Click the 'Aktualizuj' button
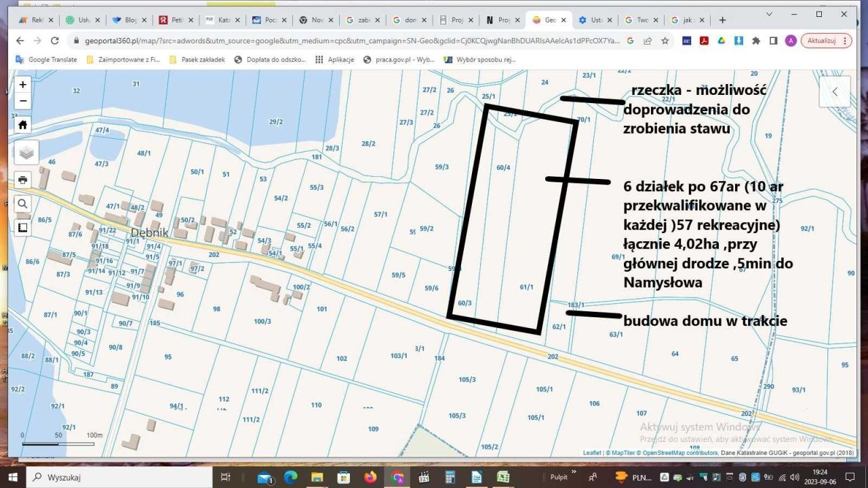Viewport: 868px width, 488px height. pyautogui.click(x=823, y=41)
